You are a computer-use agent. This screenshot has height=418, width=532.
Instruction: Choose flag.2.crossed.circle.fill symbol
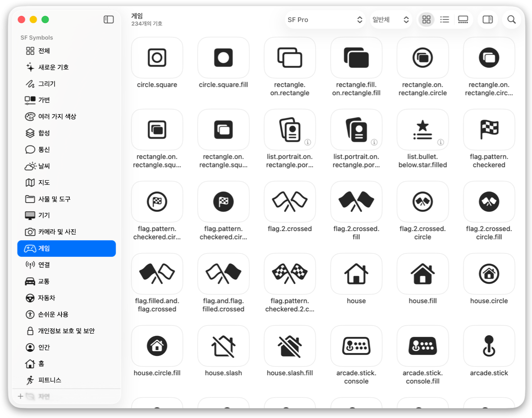click(x=489, y=202)
